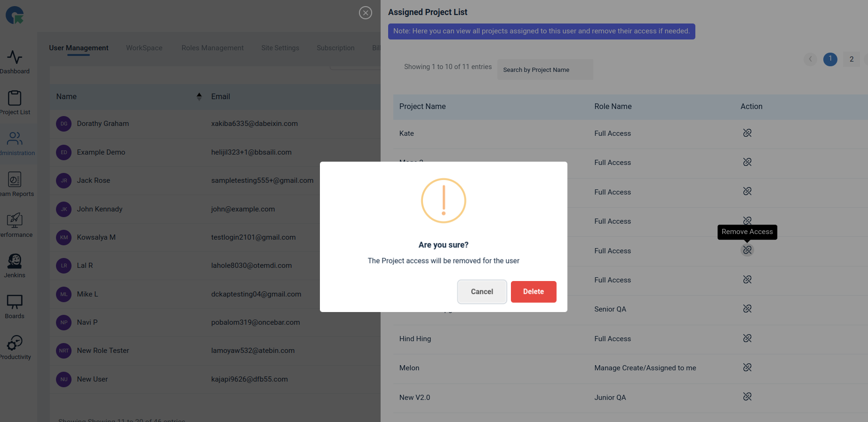This screenshot has height=422, width=868.
Task: Open Jenkins from the sidebar
Action: tap(15, 266)
